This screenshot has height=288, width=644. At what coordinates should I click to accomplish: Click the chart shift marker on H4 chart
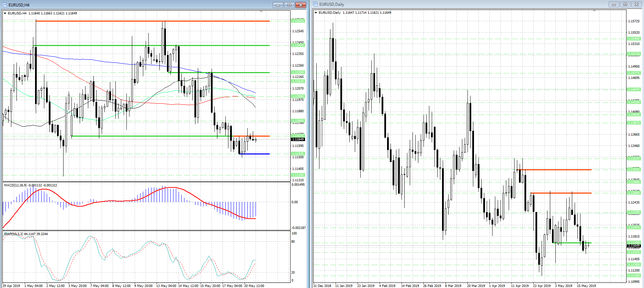(x=261, y=12)
